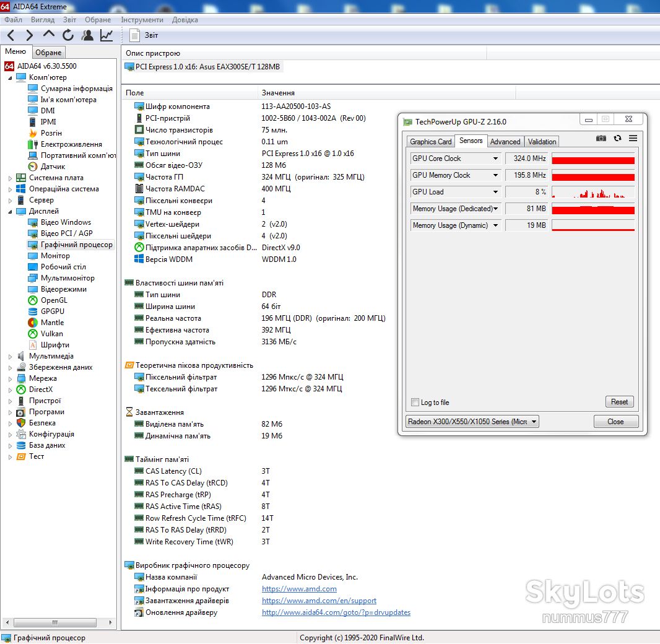Expand the Операційна система node
Image resolution: width=660 pixels, height=644 pixels.
10,189
